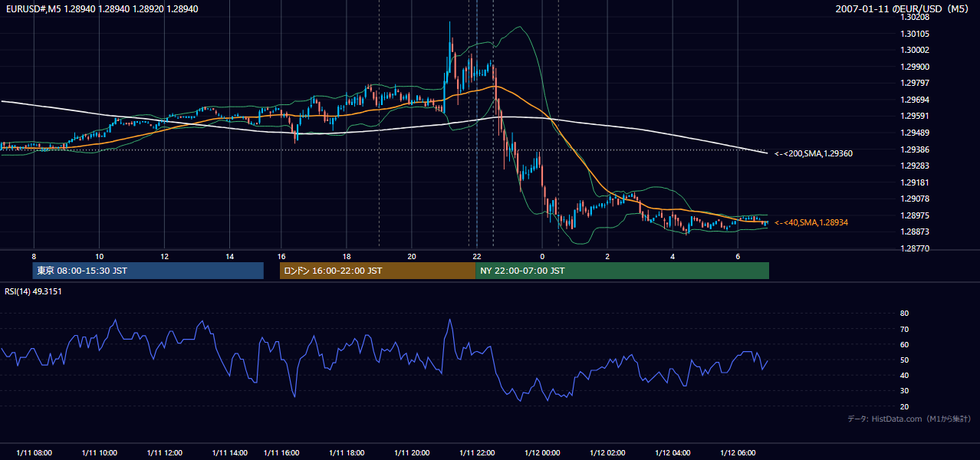Click RSI axis level 70

point(904,329)
